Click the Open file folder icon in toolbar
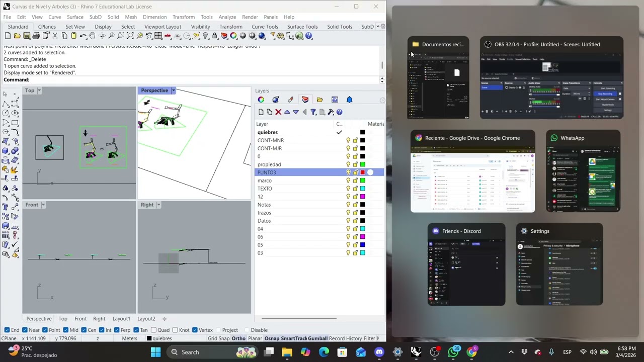 (17, 36)
